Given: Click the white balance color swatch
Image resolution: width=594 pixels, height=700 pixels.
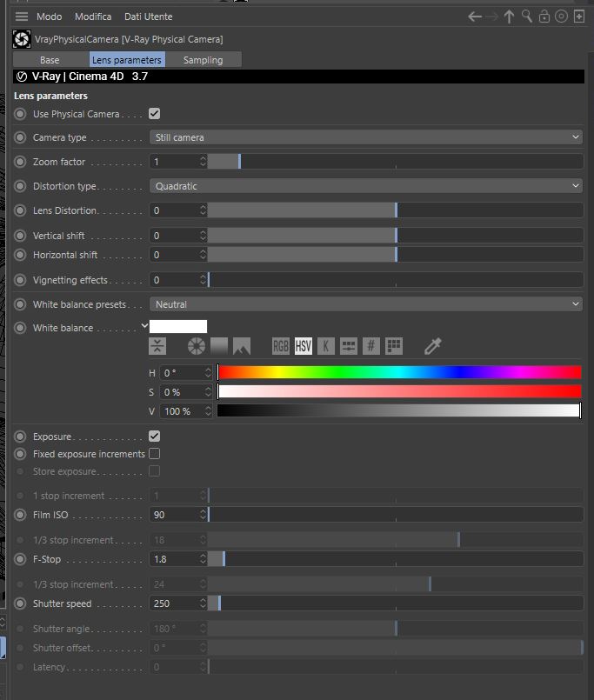Looking at the screenshot, I should [x=178, y=326].
